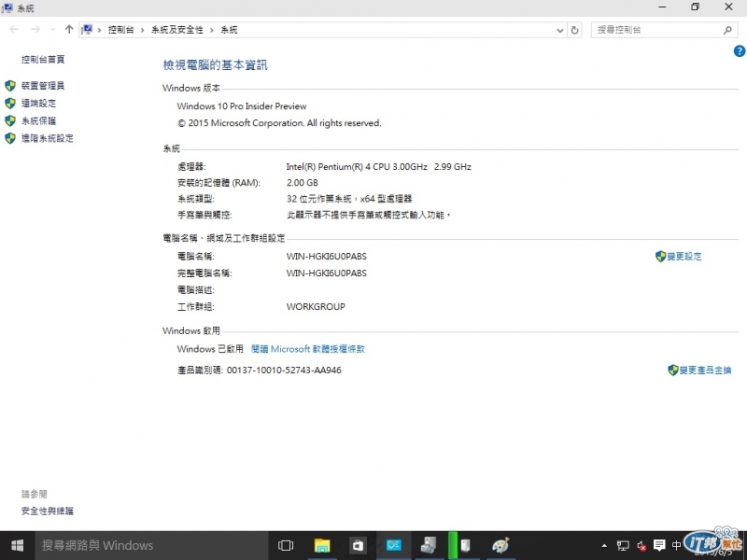Screen dimensions: 747x560
Task: Click the back arrow navigation button
Action: pyautogui.click(x=14, y=30)
